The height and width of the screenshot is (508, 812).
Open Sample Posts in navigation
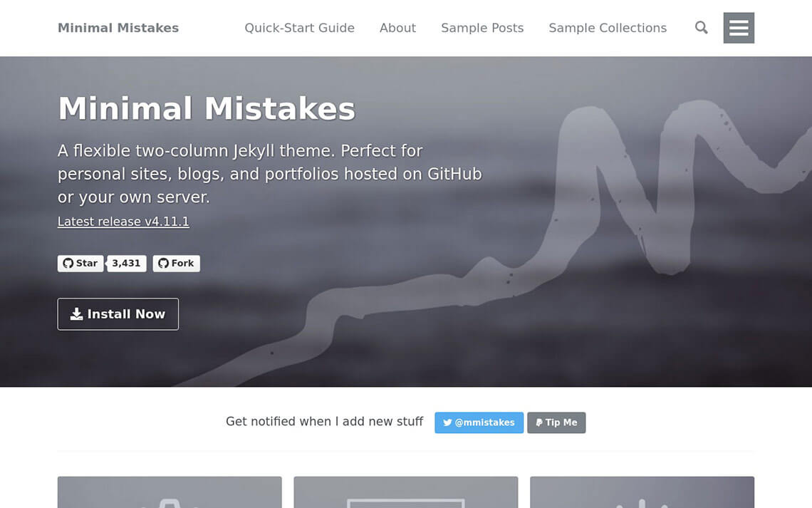tap(482, 28)
